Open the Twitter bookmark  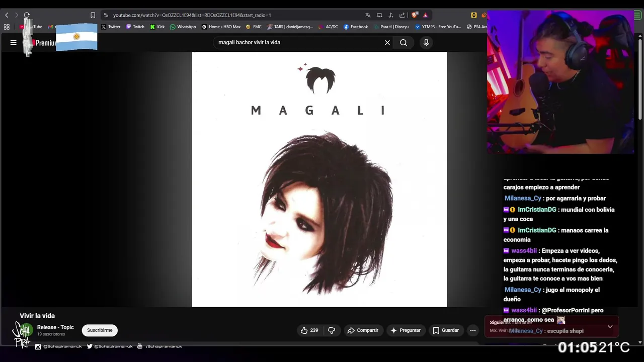click(111, 27)
